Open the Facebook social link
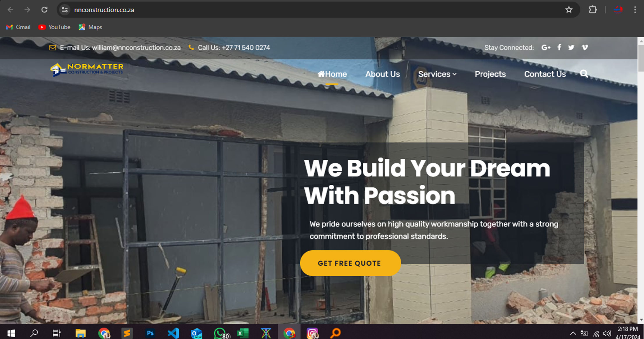Image resolution: width=644 pixels, height=339 pixels. [x=559, y=47]
